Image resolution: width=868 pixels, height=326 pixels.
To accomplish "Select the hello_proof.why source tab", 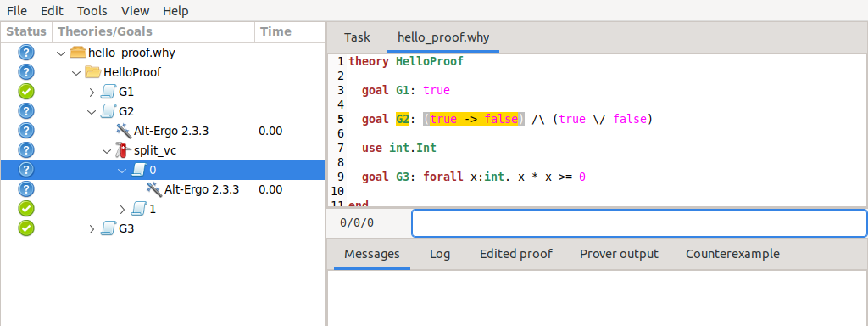I will (443, 37).
